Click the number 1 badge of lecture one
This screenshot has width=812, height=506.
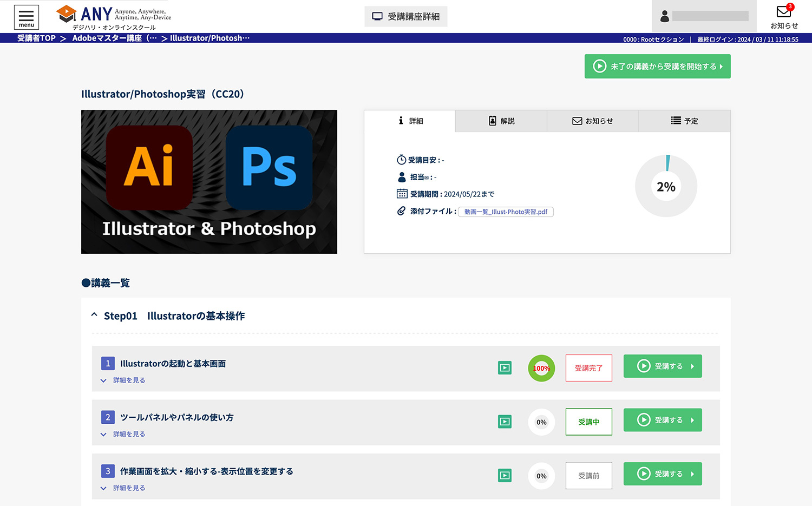click(108, 363)
